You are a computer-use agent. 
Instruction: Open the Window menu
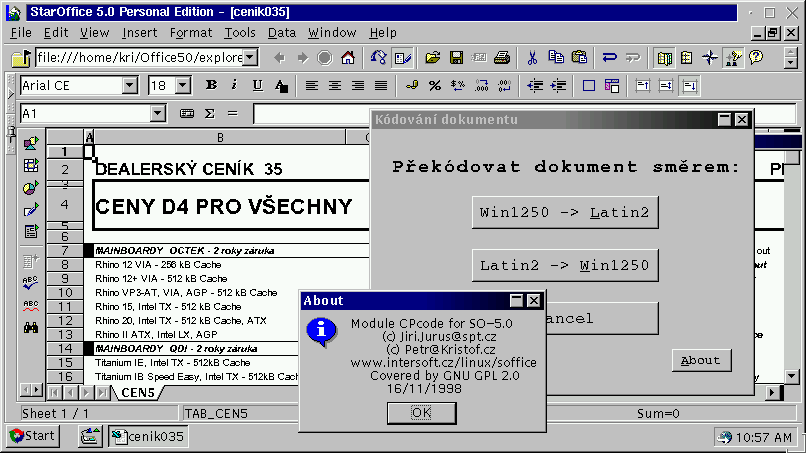[x=332, y=33]
